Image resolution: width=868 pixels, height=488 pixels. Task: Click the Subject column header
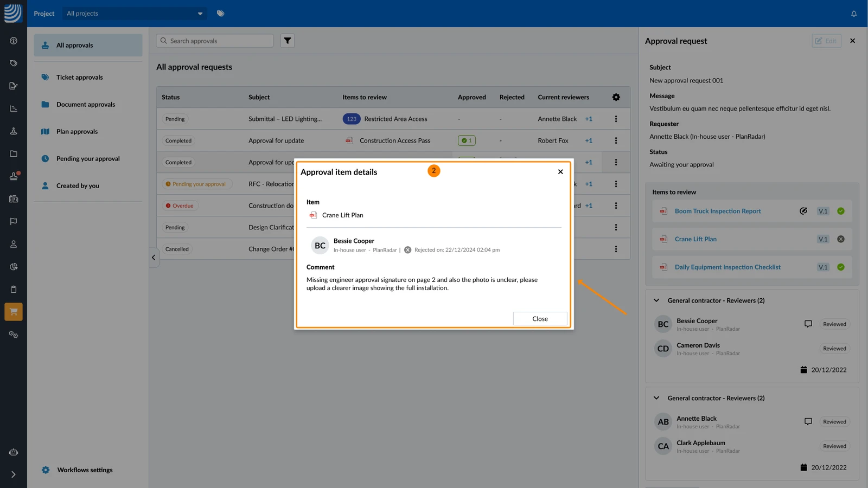pyautogui.click(x=259, y=97)
